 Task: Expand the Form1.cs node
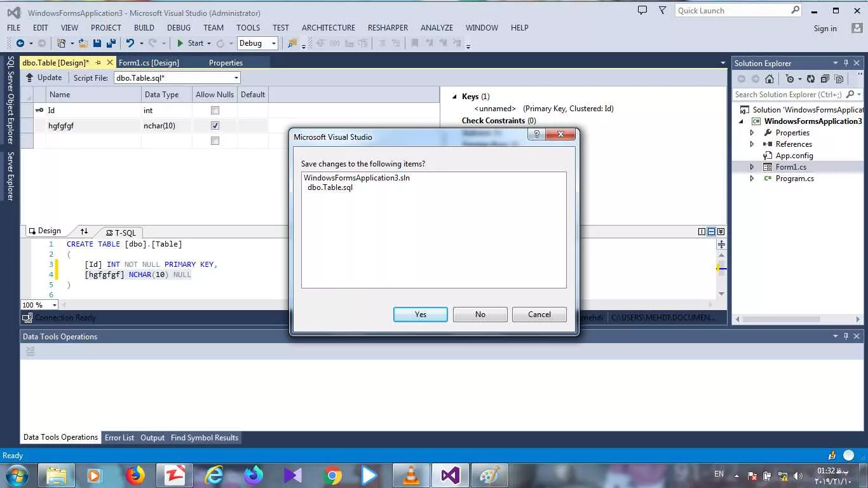(752, 167)
